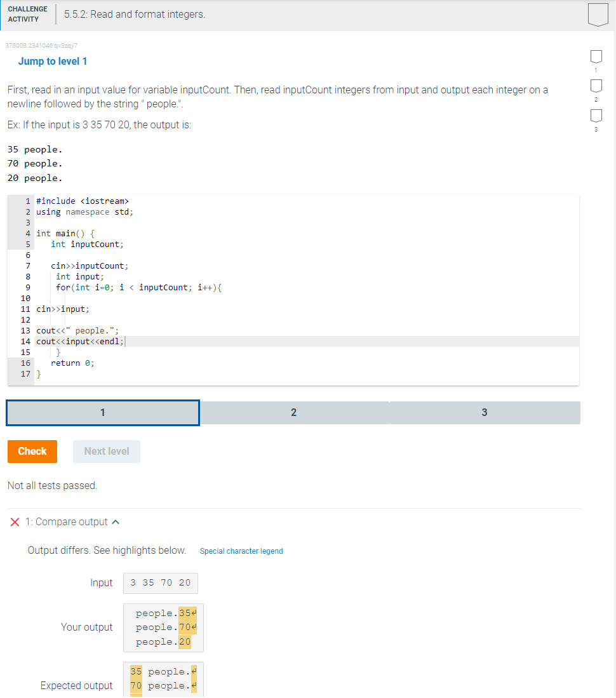
Task: Select test case tab 1
Action: (x=102, y=412)
